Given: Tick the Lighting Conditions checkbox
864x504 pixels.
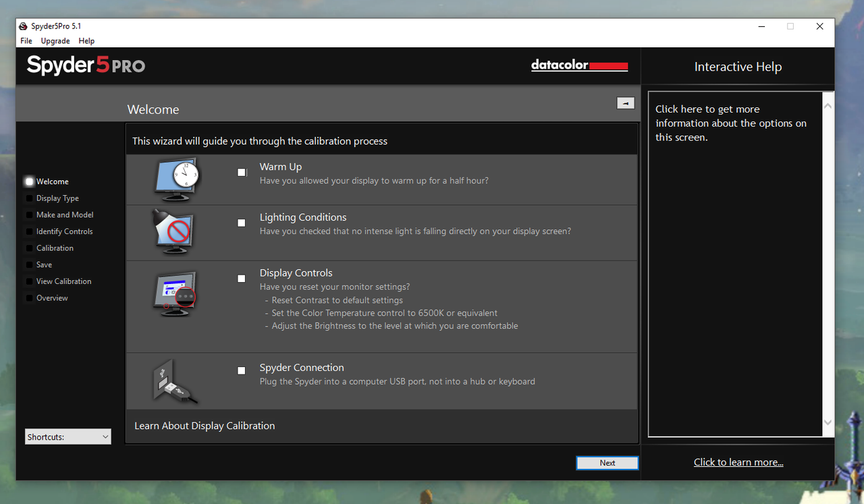Looking at the screenshot, I should 242,223.
